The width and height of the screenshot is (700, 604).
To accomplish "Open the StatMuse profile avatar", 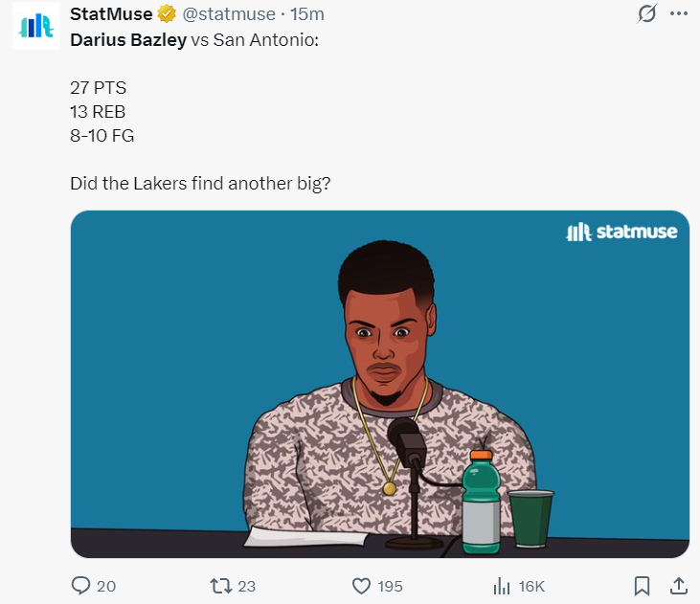I will pos(36,26).
